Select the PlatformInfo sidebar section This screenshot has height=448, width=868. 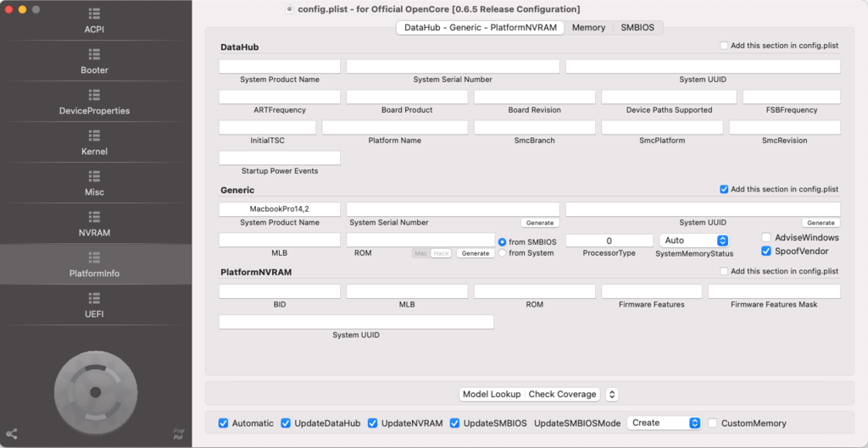(94, 265)
